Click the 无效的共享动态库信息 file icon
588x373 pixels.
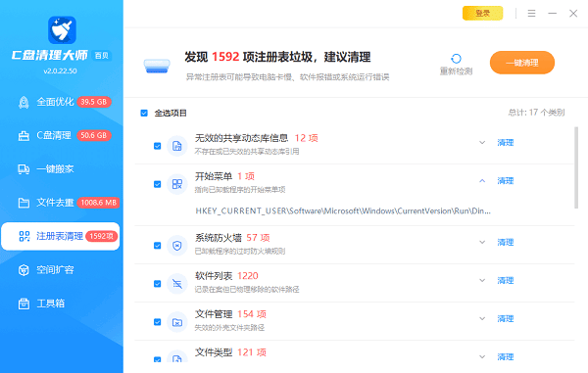[x=177, y=146]
